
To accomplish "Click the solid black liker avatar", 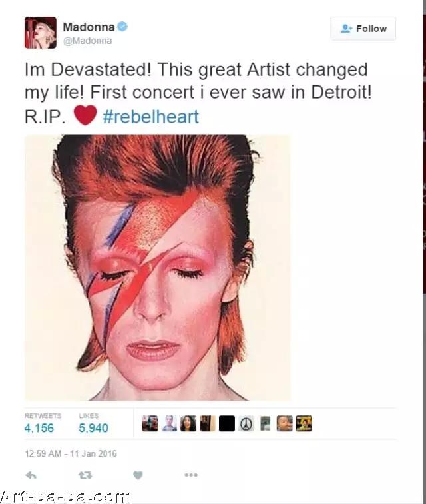I will 227,423.
